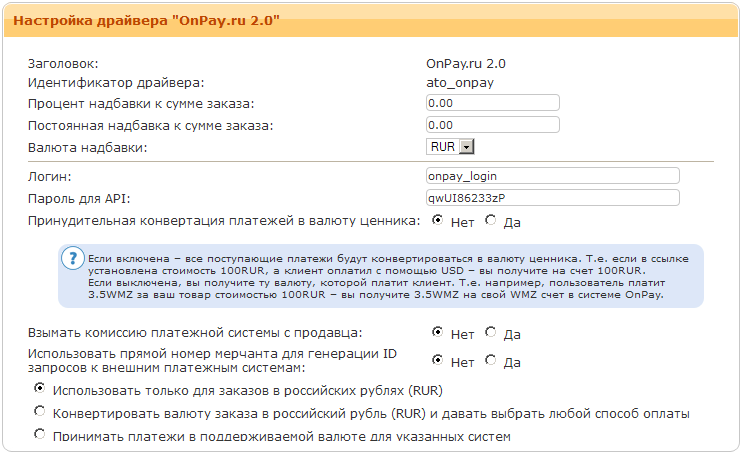The image size is (742, 454).
Task: Open the Валюта надбавки RUR dropdown
Action: (x=452, y=147)
